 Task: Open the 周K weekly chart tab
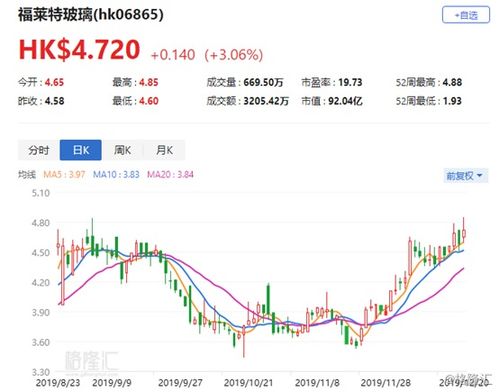tap(122, 150)
